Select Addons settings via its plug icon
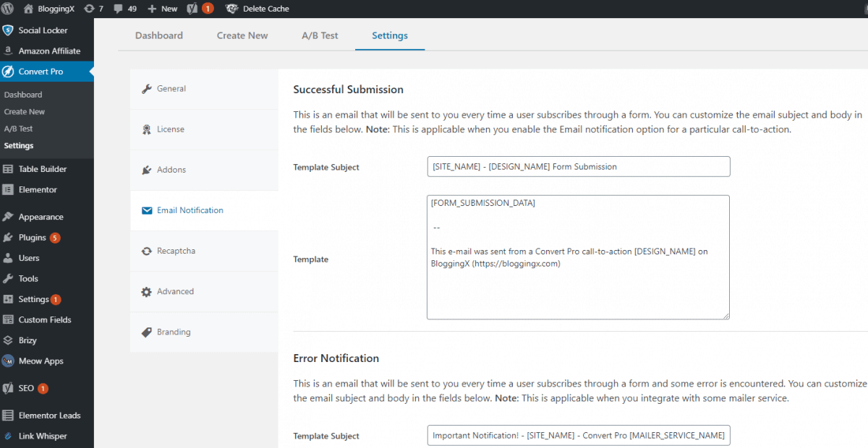Image resolution: width=868 pixels, height=448 pixels. (147, 170)
